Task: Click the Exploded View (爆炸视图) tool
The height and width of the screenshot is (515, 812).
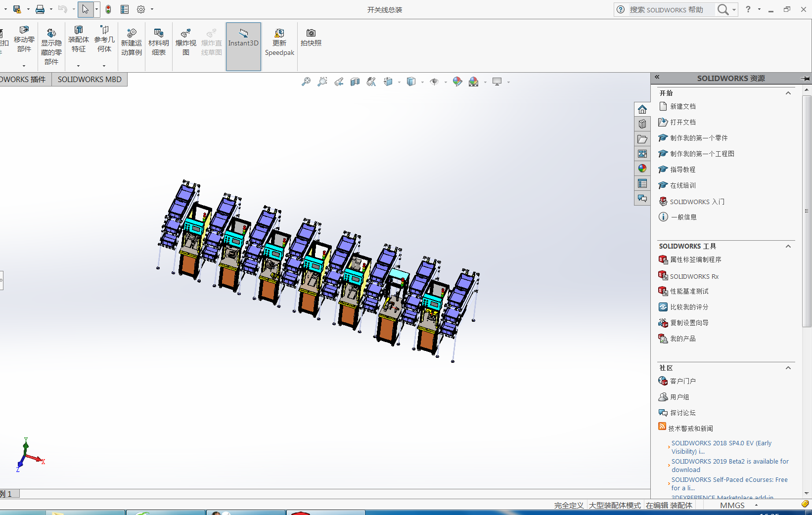Action: point(185,43)
